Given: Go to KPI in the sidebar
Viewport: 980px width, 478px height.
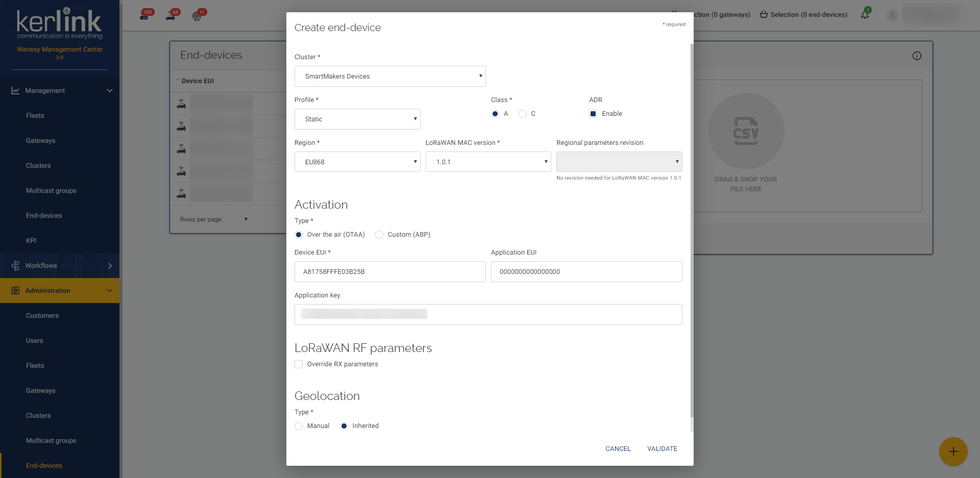Looking at the screenshot, I should [31, 240].
